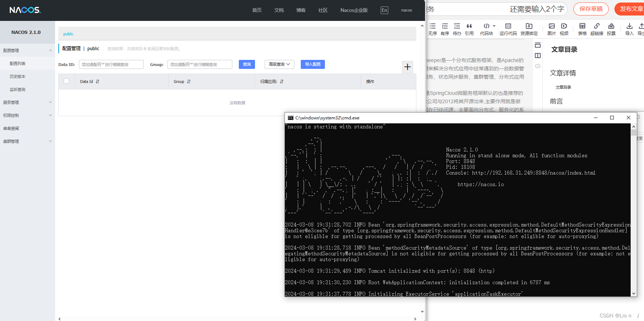Switch editor to single-pane layout icon
644x321 pixels.
coord(538,45)
